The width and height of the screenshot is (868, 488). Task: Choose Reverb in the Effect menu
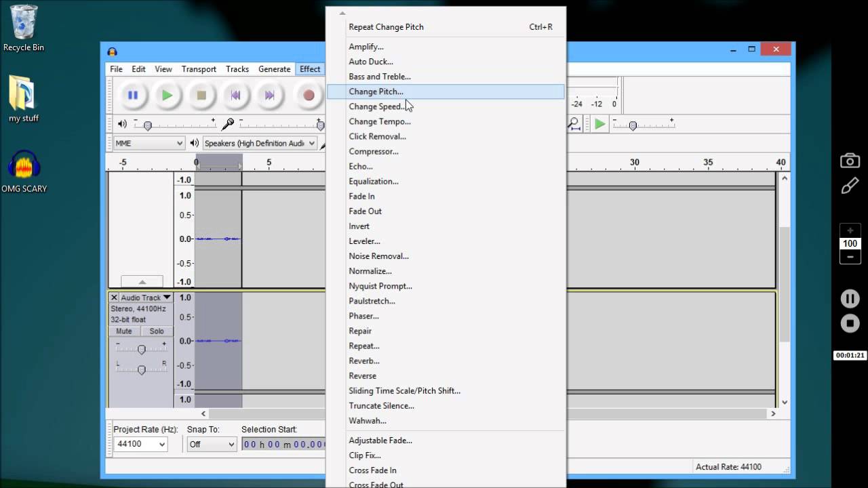[446, 361]
